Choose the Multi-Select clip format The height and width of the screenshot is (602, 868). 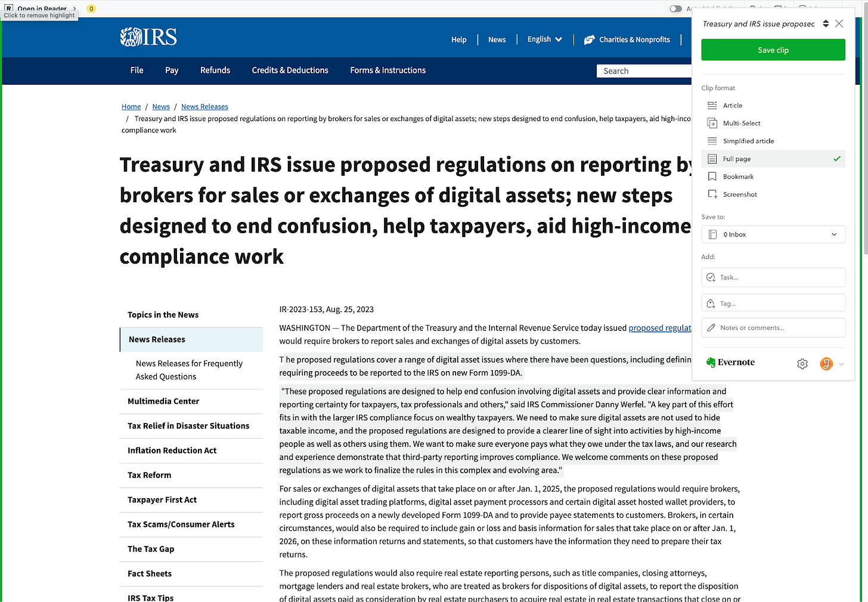click(773, 124)
